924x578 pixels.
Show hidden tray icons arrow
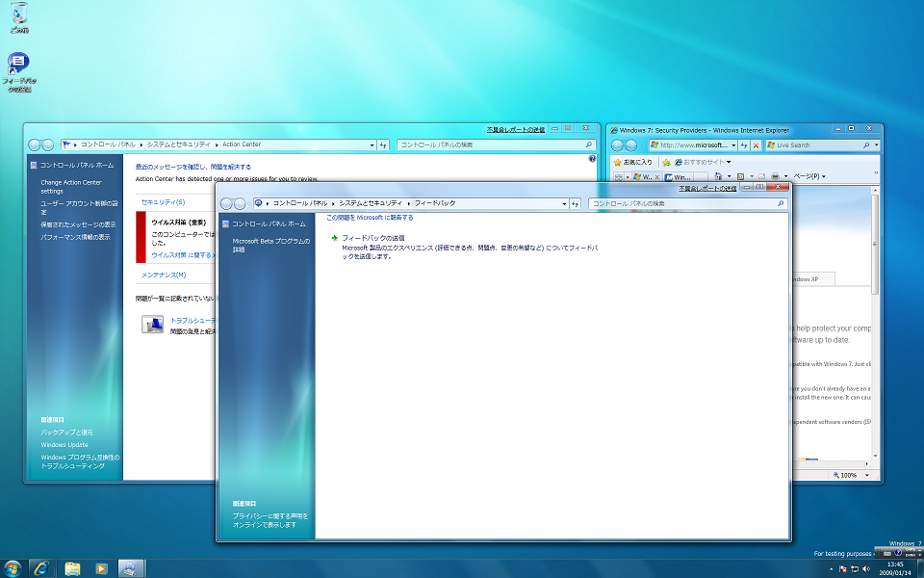pyautogui.click(x=832, y=569)
